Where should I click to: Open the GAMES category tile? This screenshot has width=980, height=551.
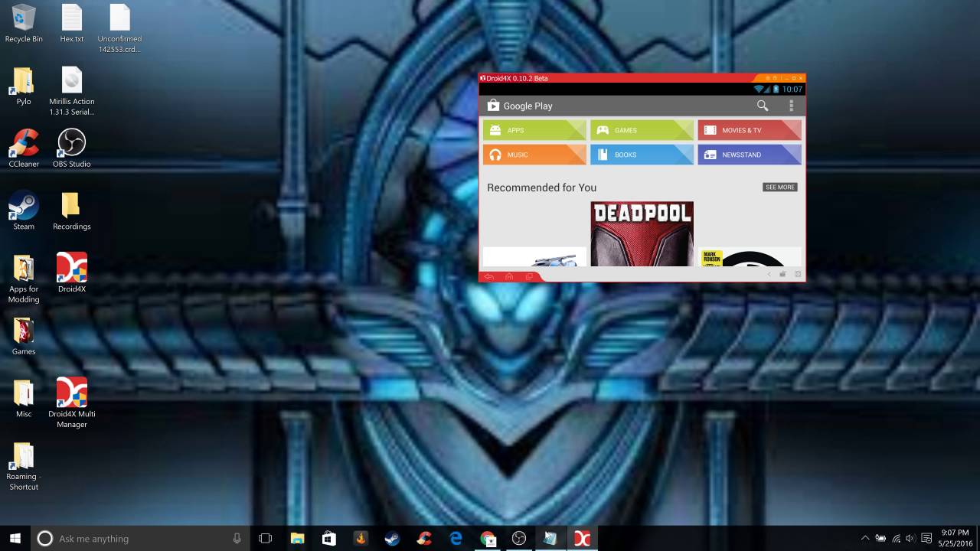[x=642, y=130]
